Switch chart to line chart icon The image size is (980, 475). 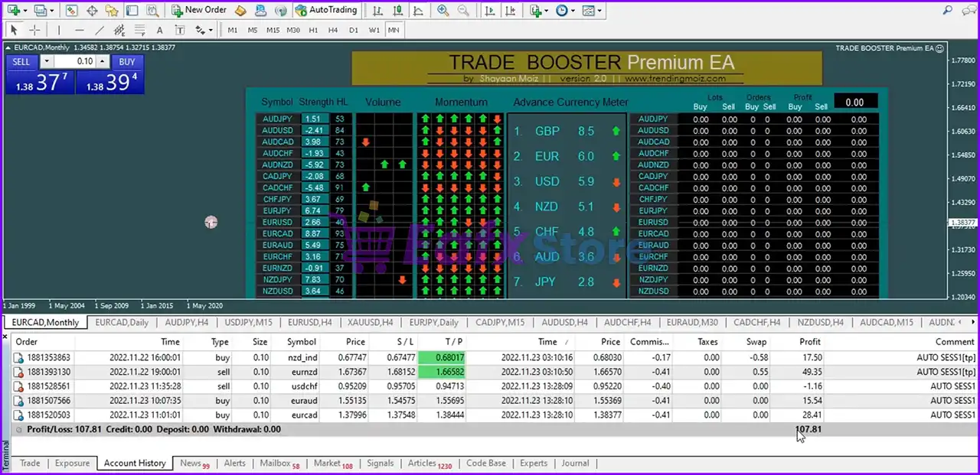pos(416,10)
